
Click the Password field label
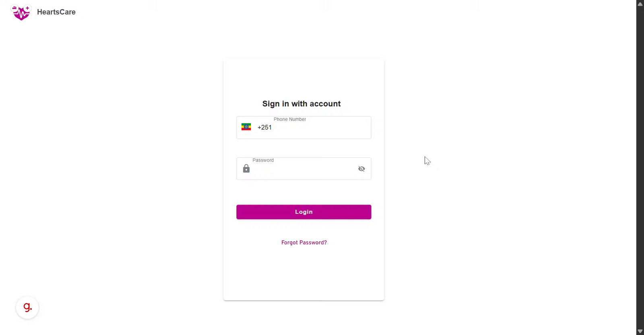pos(263,160)
